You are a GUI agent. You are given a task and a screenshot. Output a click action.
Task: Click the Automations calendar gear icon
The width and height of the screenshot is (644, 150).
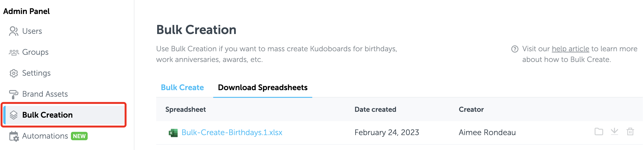click(14, 136)
